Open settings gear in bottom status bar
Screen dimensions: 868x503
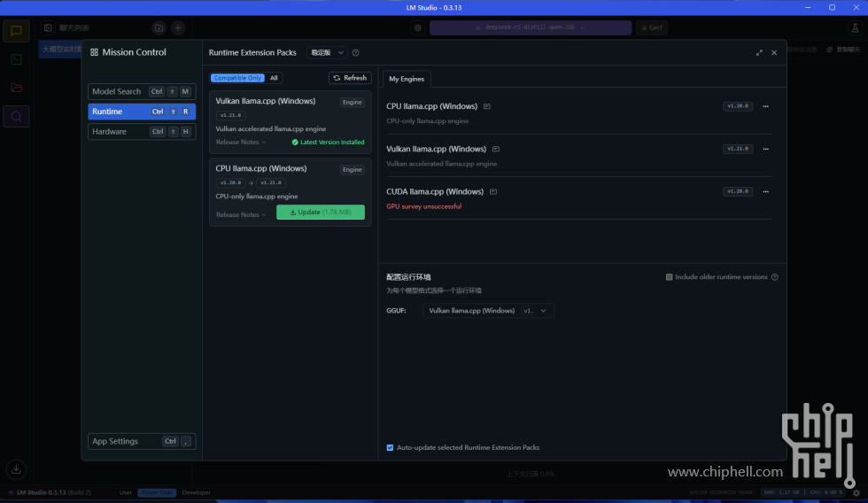coord(856,492)
